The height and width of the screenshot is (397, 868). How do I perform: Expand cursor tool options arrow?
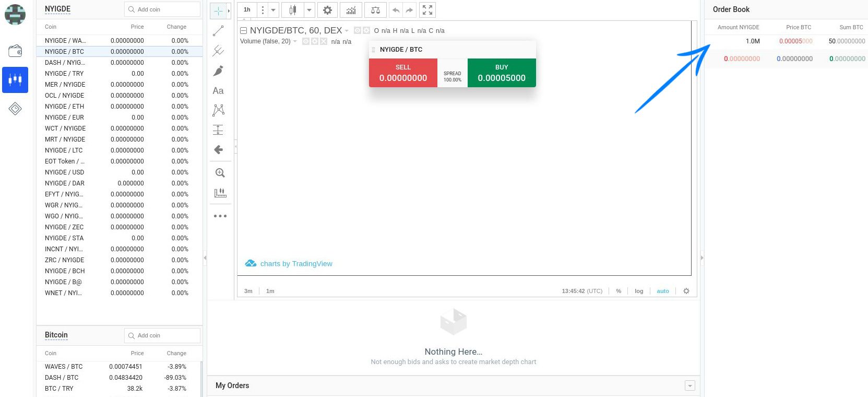(229, 10)
